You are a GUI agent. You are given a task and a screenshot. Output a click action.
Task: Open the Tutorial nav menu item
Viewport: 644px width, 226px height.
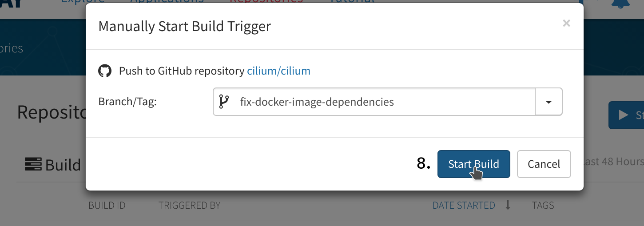coord(352,2)
